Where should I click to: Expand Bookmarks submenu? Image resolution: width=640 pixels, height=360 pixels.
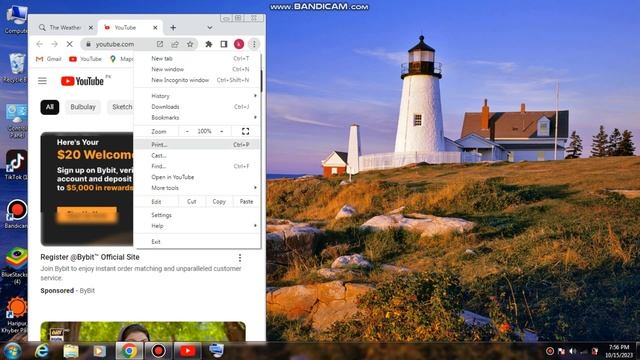click(197, 118)
